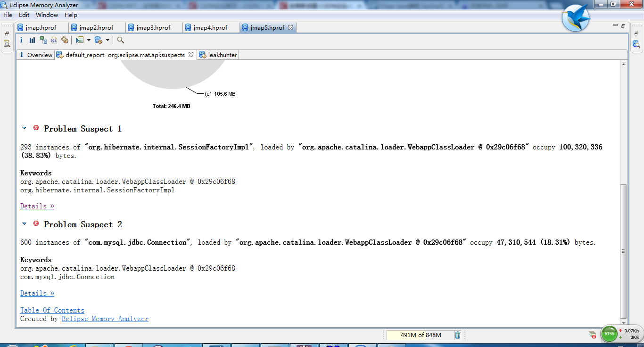
Task: Click the right sidebar restore icon
Action: click(636, 33)
